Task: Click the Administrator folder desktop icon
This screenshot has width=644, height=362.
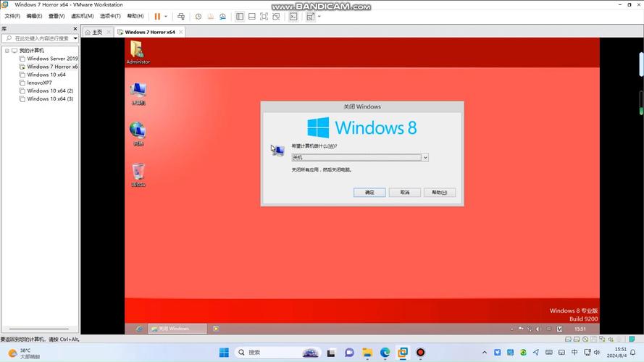Action: tap(138, 52)
